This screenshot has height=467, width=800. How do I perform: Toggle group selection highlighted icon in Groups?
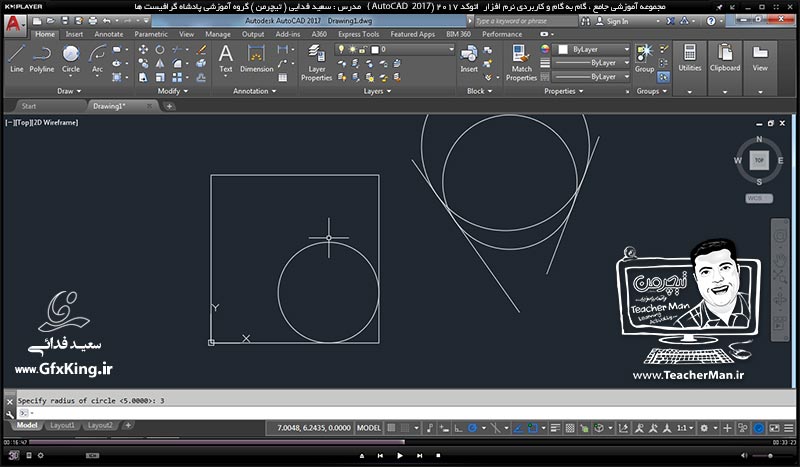pos(663,77)
